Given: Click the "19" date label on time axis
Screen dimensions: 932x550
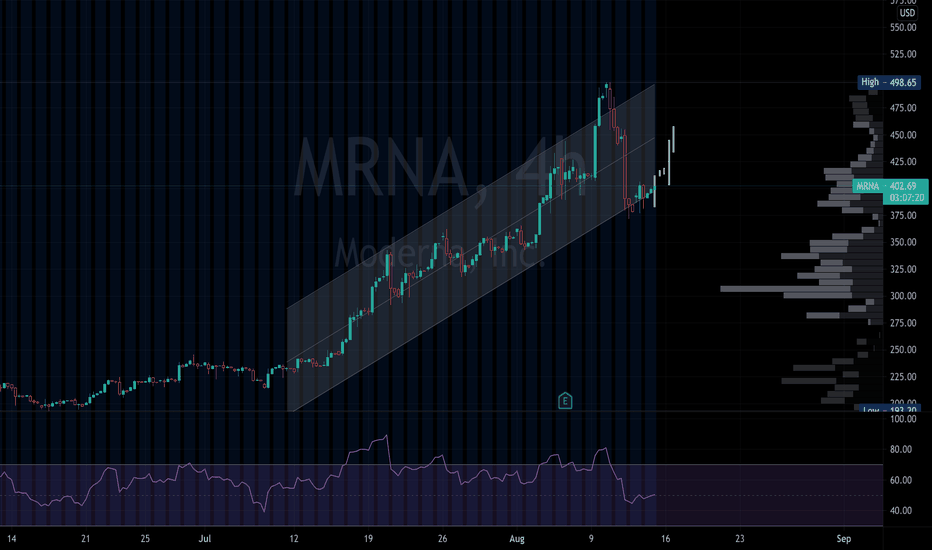Looking at the screenshot, I should 368,539.
